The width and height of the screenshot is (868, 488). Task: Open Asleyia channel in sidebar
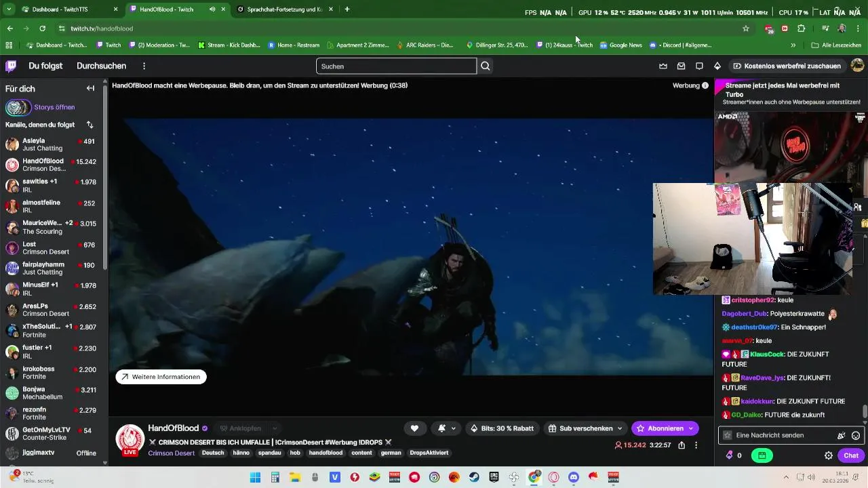[x=52, y=144]
